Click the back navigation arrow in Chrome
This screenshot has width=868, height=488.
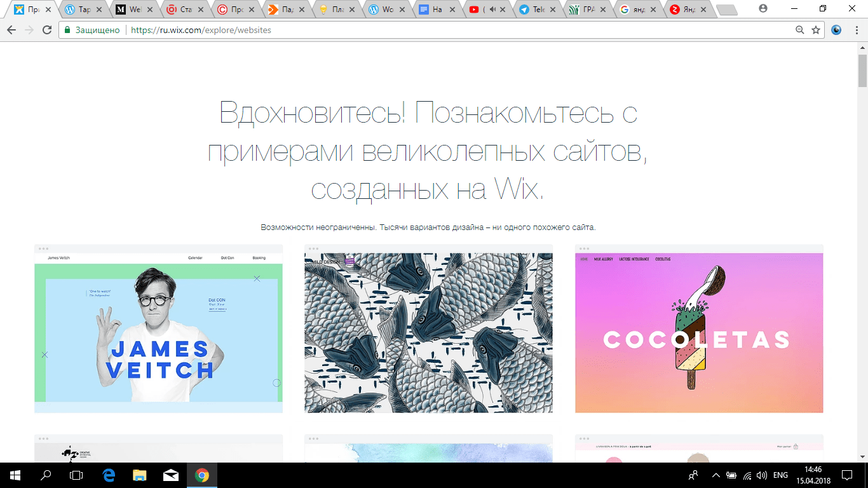pos(13,29)
